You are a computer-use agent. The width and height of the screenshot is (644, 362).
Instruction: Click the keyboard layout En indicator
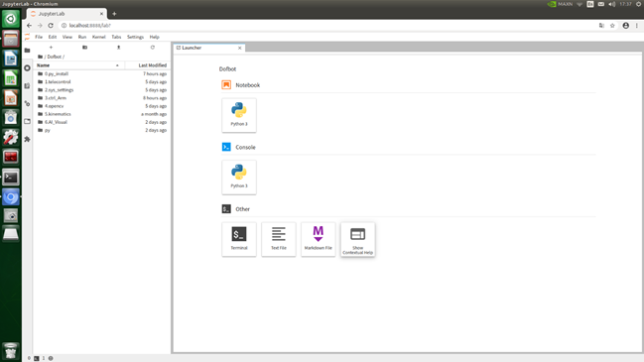pos(590,4)
